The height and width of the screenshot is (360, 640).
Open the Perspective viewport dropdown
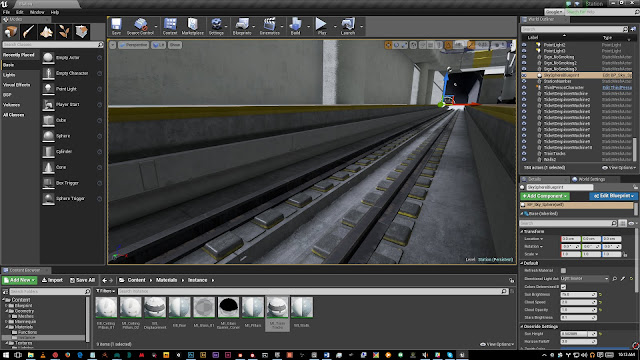[x=133, y=45]
